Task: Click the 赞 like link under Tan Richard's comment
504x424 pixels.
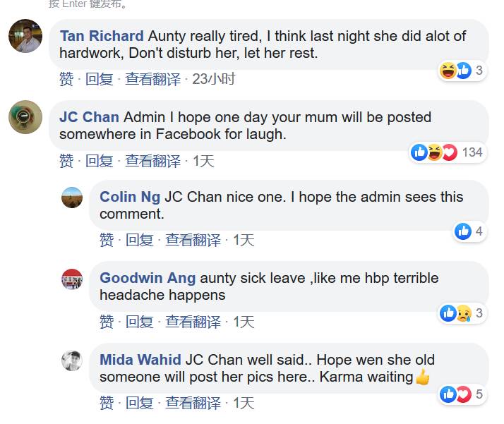Action: click(66, 79)
